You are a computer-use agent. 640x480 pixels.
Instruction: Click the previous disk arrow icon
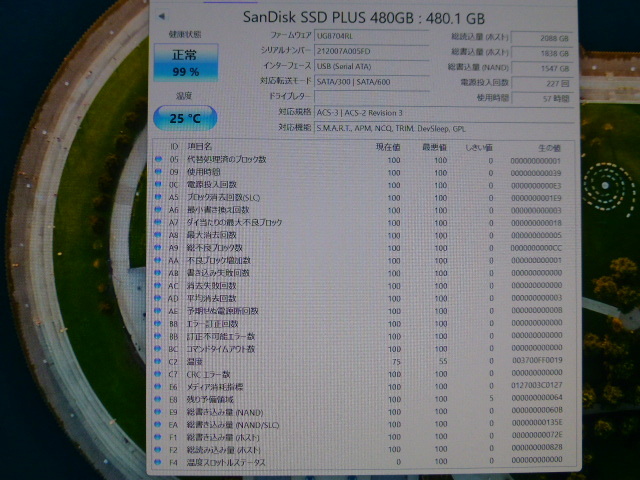162,16
